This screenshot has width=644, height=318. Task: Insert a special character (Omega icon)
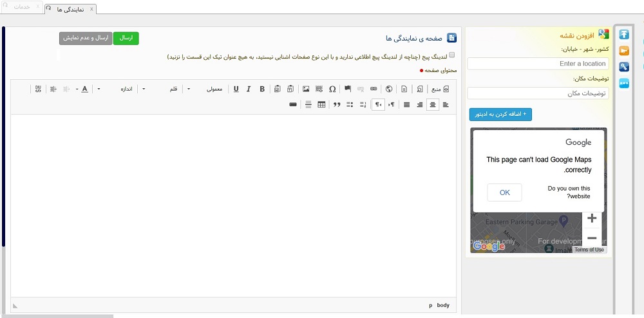332,89
